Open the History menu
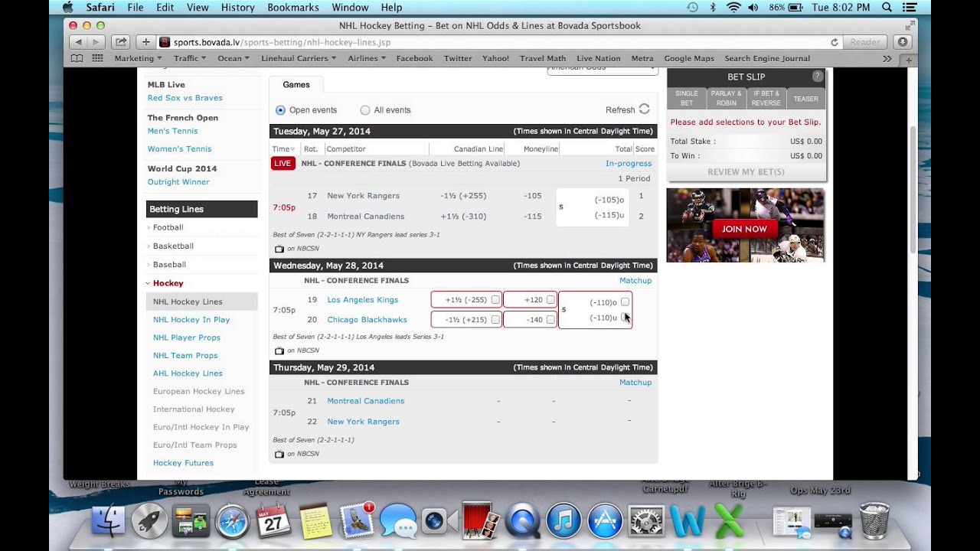This screenshot has width=980, height=551. point(237,8)
